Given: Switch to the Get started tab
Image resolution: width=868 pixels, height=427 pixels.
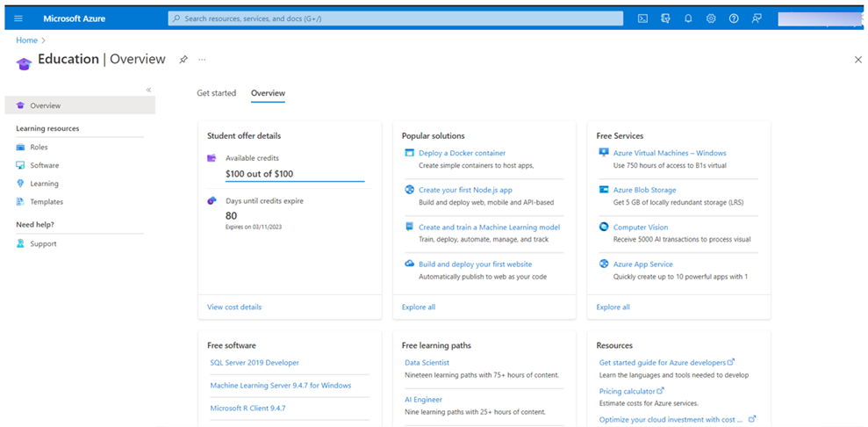Looking at the screenshot, I should [217, 93].
